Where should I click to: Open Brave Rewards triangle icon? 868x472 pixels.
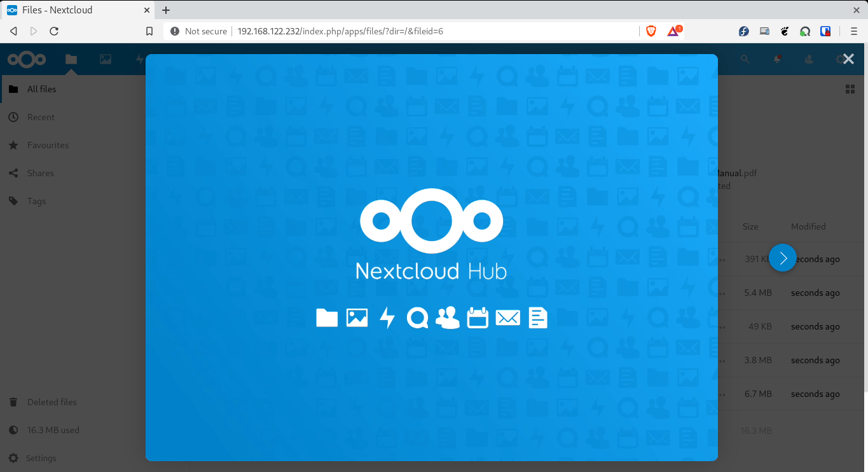click(673, 31)
